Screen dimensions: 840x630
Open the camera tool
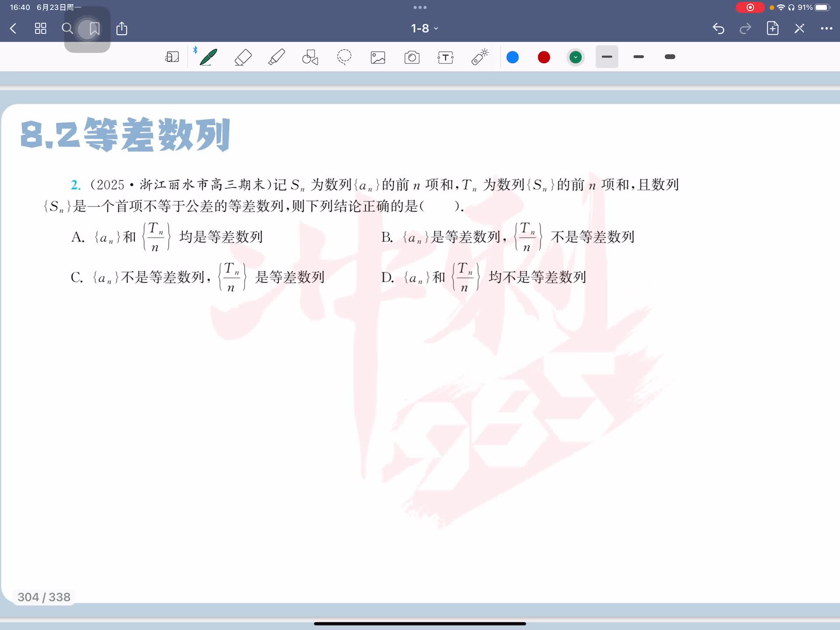click(412, 57)
